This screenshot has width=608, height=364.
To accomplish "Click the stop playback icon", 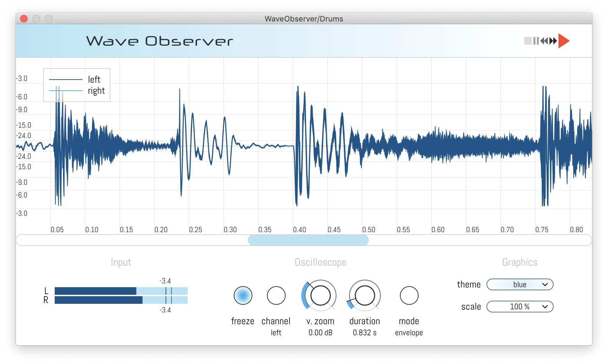I will pos(528,40).
